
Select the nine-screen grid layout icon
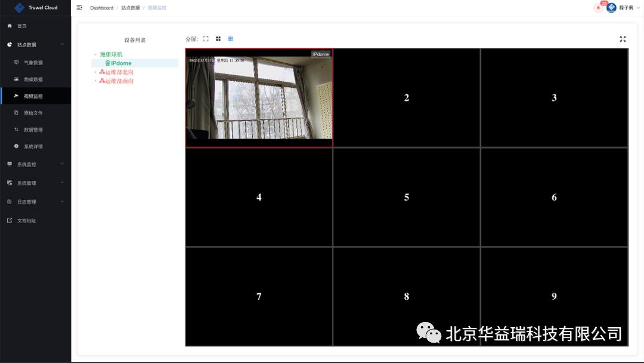(231, 39)
